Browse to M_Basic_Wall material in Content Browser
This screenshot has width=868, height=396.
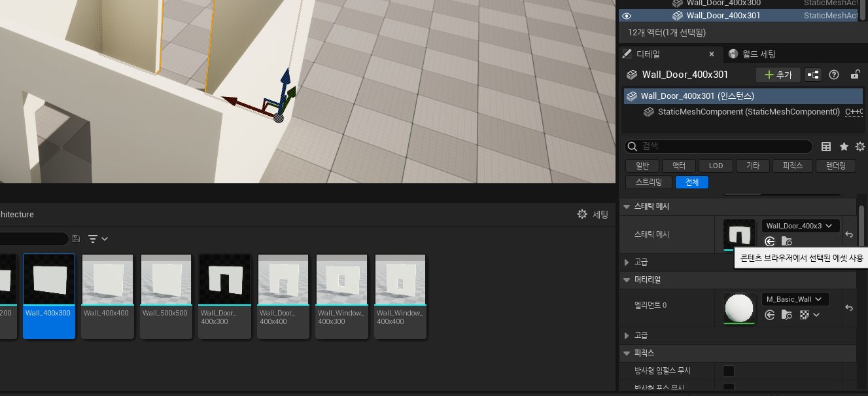pyautogui.click(x=786, y=315)
